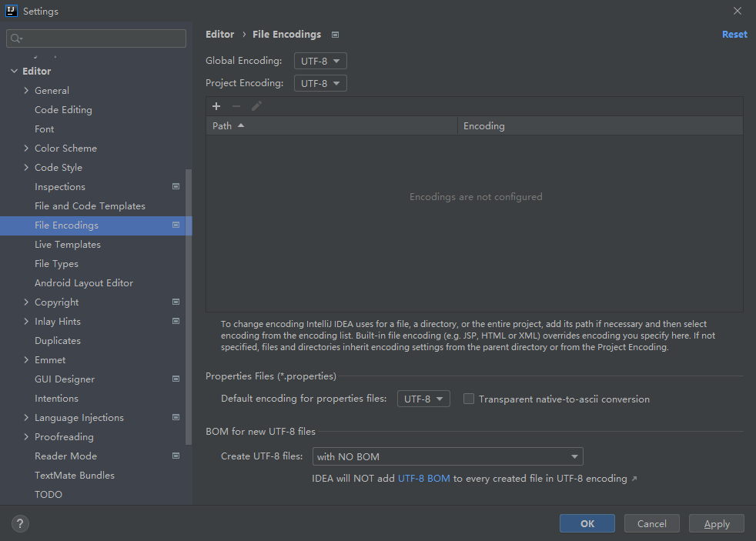
Task: Select File Types in settings tree
Action: click(56, 264)
